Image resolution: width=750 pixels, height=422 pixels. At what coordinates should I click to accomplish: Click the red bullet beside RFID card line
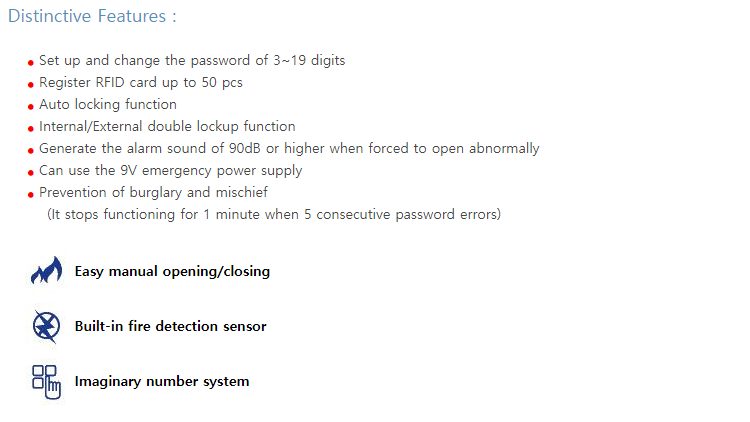tap(31, 85)
